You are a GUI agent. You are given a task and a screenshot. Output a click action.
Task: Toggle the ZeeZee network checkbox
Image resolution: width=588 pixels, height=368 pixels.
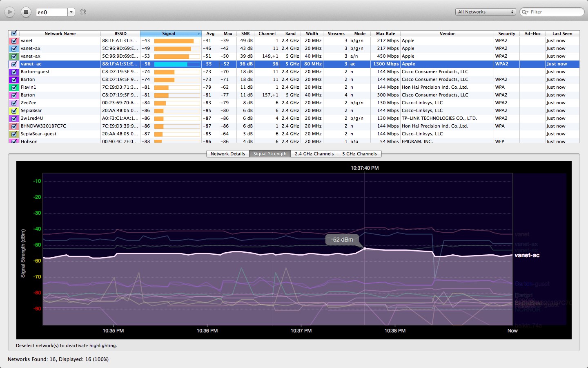pos(13,103)
